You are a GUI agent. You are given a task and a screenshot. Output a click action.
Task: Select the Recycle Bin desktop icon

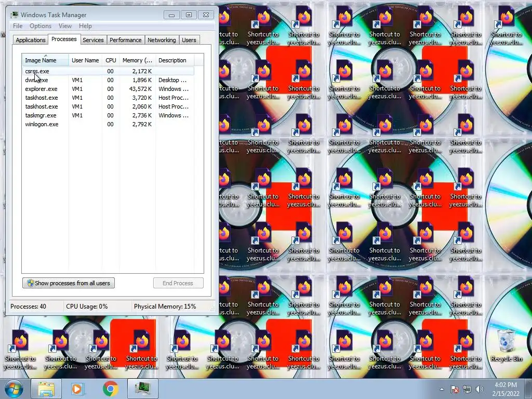(506, 345)
